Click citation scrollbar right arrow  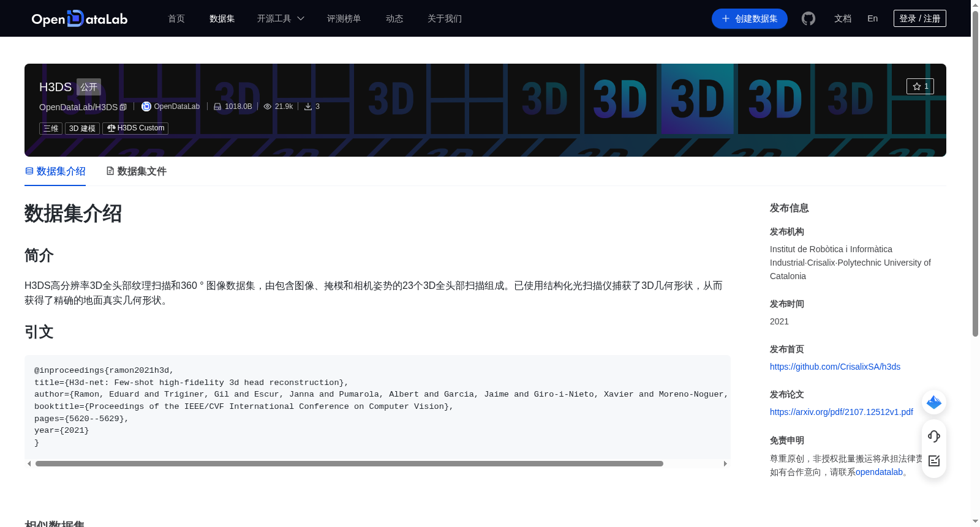click(725, 463)
